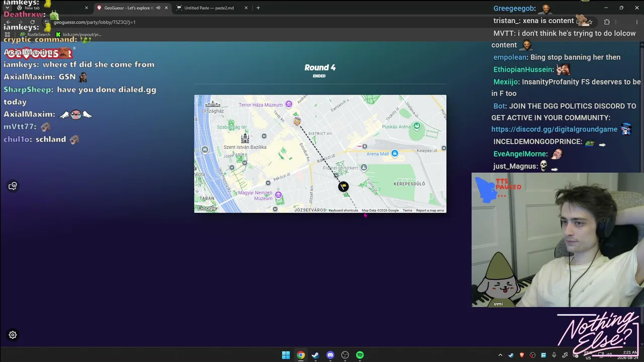644x362 pixels.
Task: Open the GeoGuessr settings gear
Action: (13, 335)
